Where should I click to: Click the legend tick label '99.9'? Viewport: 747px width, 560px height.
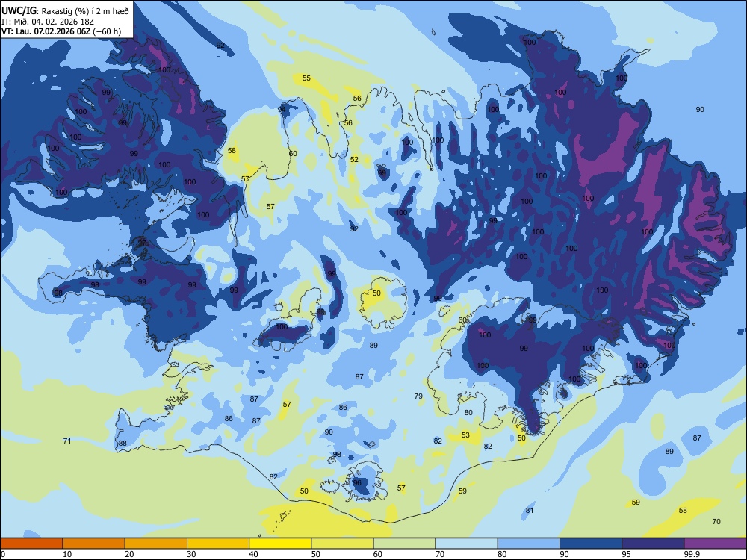point(692,554)
